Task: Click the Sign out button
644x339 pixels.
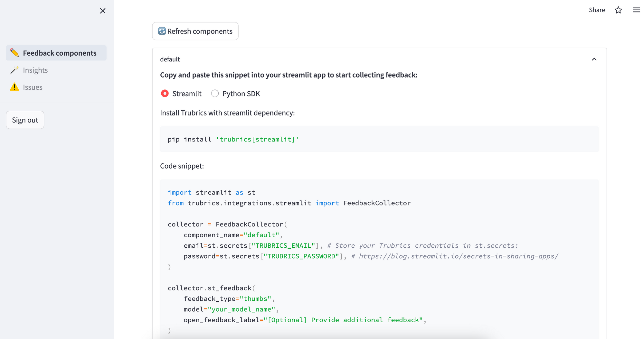Action: 25,120
